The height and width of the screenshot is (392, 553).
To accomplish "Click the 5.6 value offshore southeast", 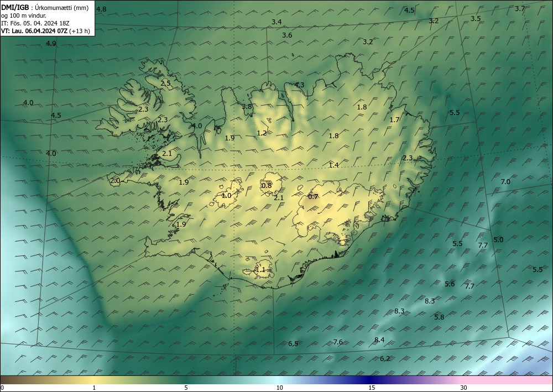I will pyautogui.click(x=450, y=284).
